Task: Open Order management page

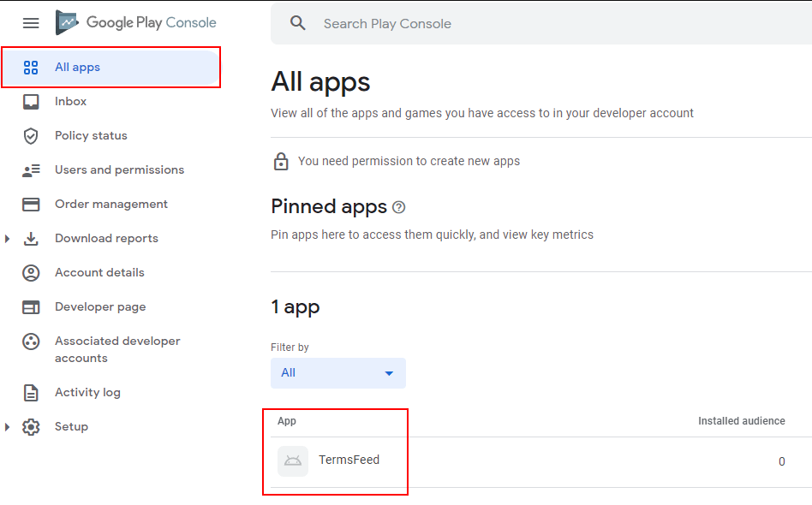Action: point(111,205)
